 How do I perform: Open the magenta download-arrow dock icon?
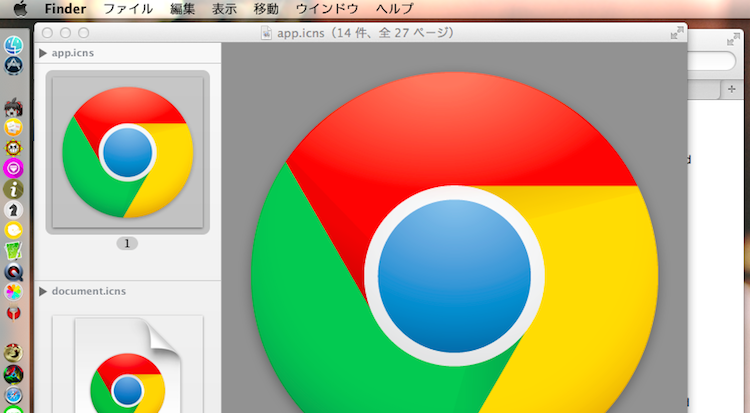coord(13,168)
